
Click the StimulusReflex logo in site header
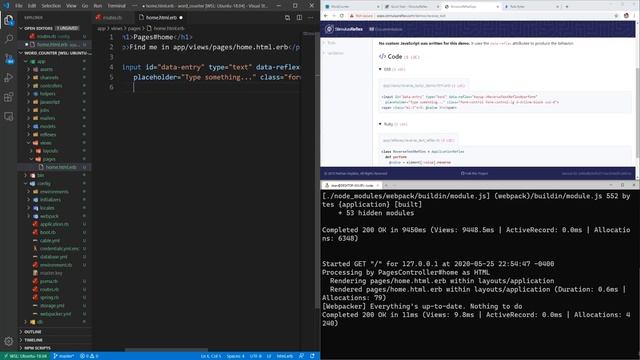344,29
